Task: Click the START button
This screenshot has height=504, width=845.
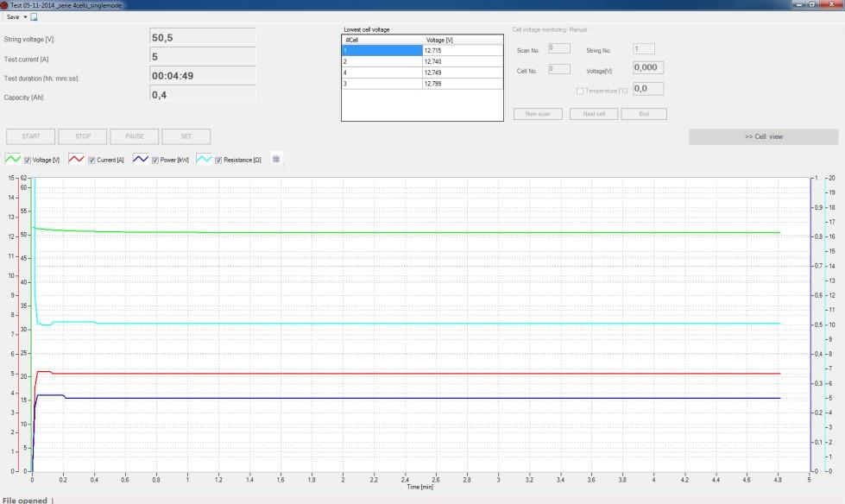Action: coord(31,136)
